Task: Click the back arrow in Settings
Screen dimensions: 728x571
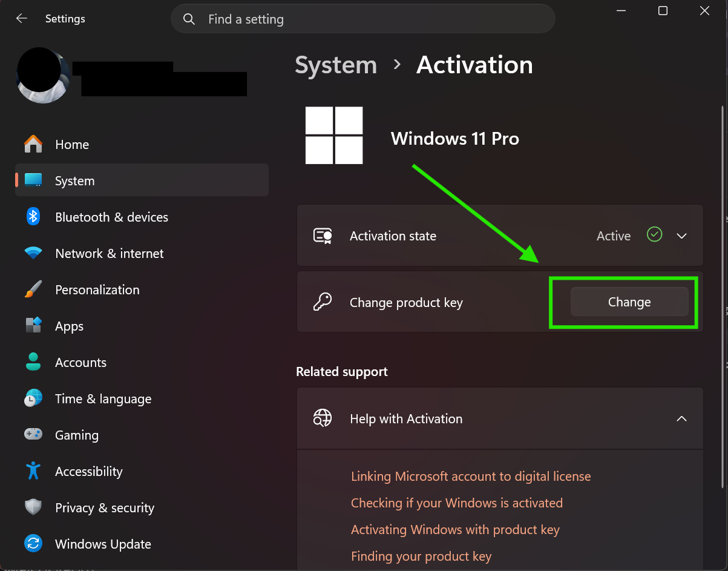Action: coord(22,19)
